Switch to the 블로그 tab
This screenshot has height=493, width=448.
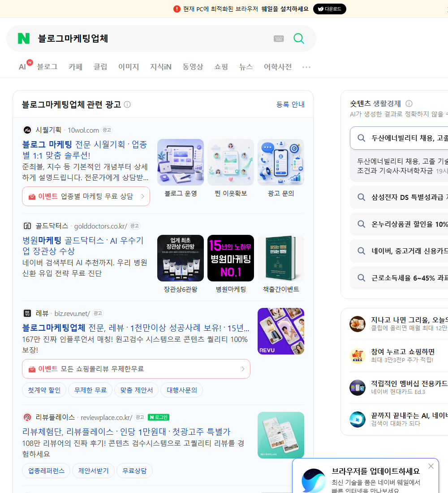point(47,67)
